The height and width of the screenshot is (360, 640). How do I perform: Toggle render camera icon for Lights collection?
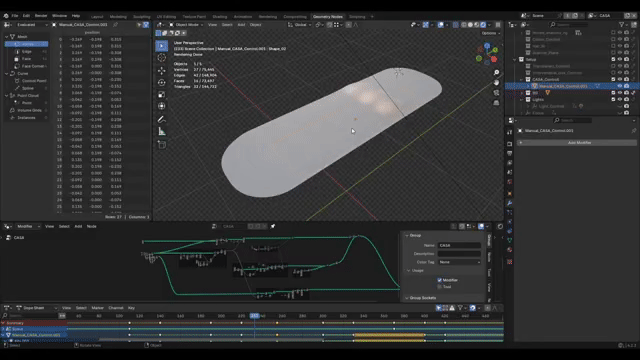(x=627, y=100)
